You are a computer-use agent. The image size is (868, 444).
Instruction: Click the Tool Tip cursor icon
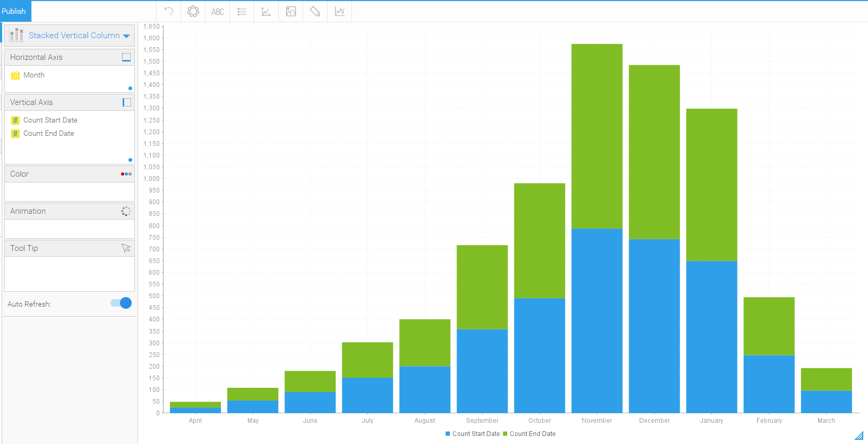(x=126, y=248)
